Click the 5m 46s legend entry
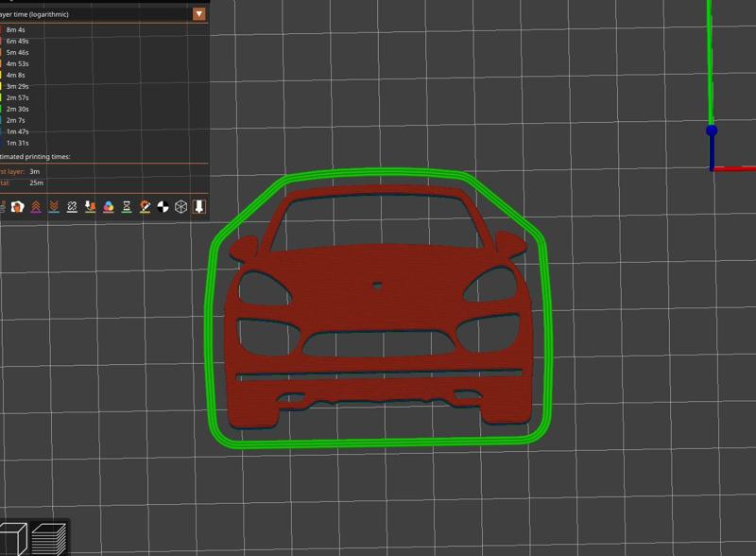Image resolution: width=756 pixels, height=556 pixels. click(15, 52)
